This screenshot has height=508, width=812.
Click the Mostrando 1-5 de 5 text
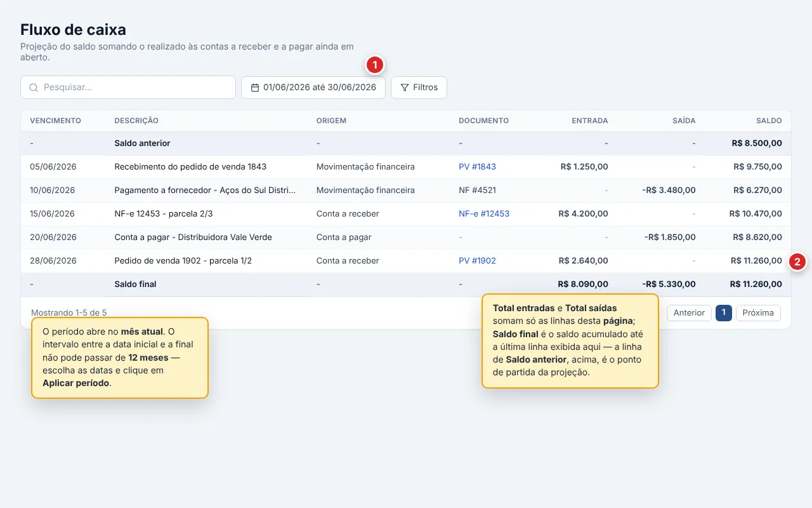[x=69, y=312]
